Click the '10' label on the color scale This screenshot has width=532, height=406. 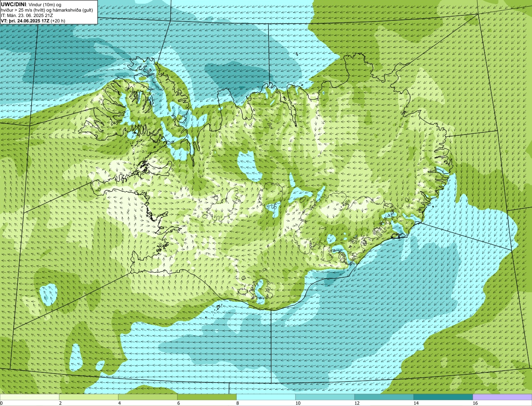click(298, 403)
